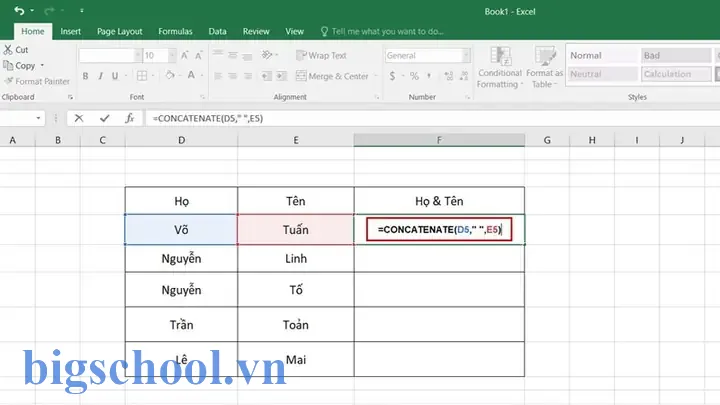Open the Data ribbon tab
Screen dimensions: 720x405
click(x=217, y=31)
